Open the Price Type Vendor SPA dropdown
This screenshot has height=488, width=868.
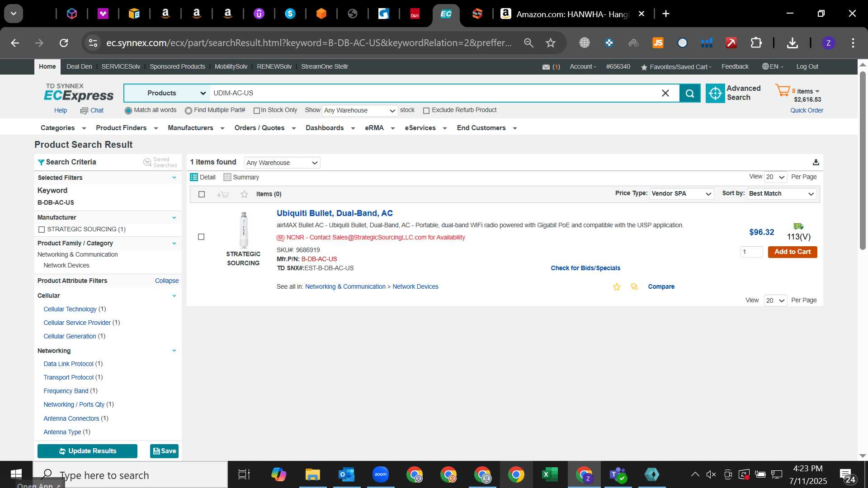pos(682,194)
